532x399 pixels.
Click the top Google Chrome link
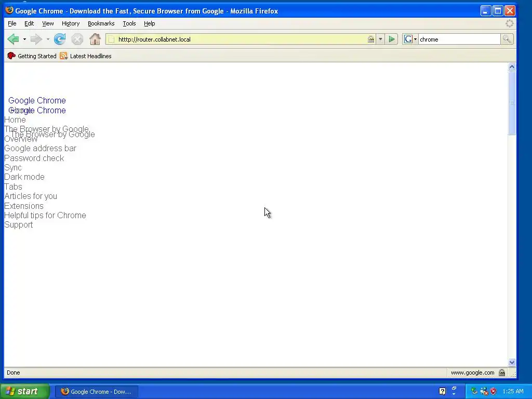pyautogui.click(x=37, y=100)
